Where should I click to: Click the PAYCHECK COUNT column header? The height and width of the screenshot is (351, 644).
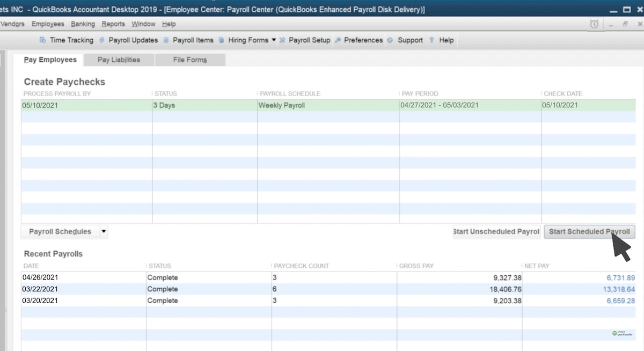302,266
